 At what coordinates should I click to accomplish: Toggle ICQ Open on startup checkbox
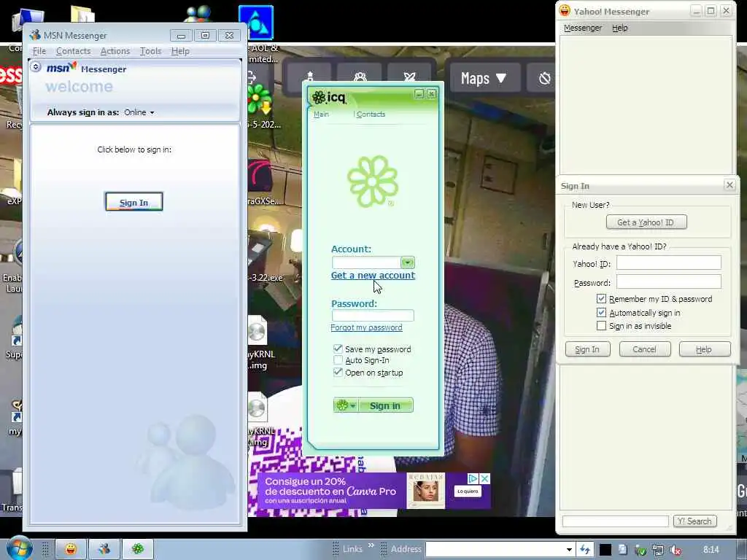338,372
